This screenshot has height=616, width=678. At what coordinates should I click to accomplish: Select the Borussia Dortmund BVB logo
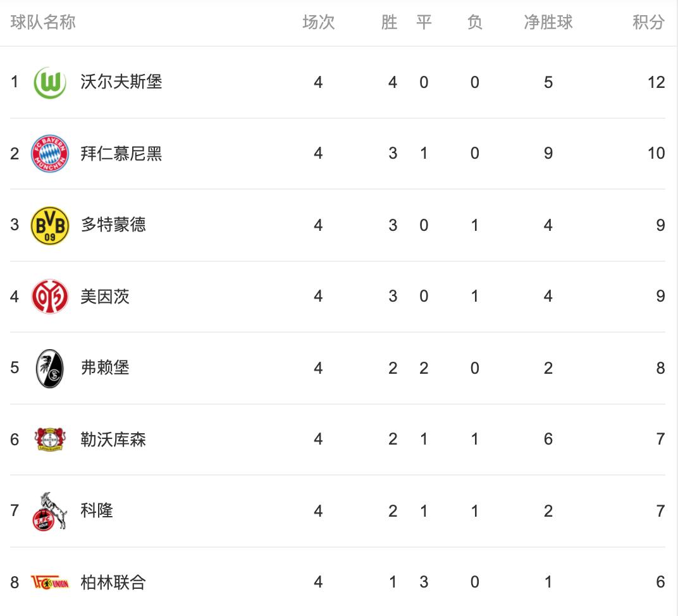50,225
